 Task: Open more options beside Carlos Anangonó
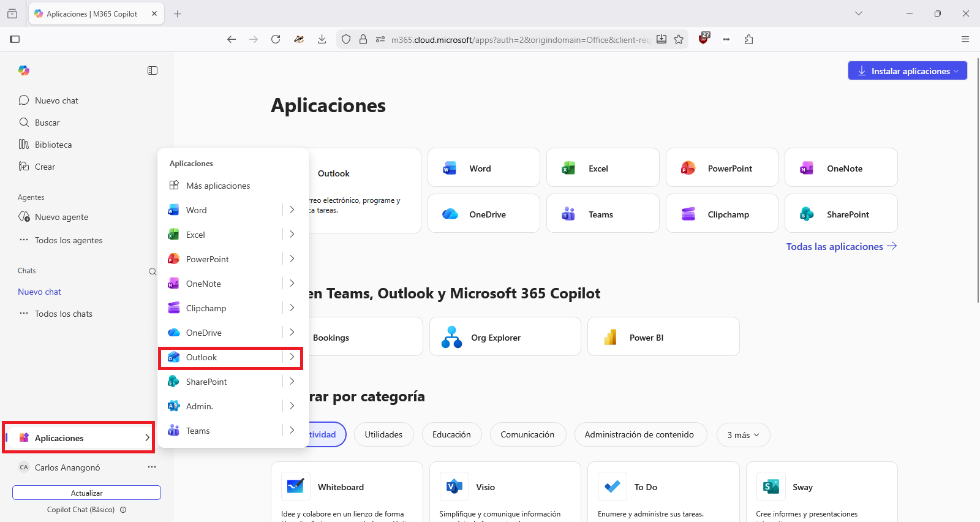coord(152,467)
